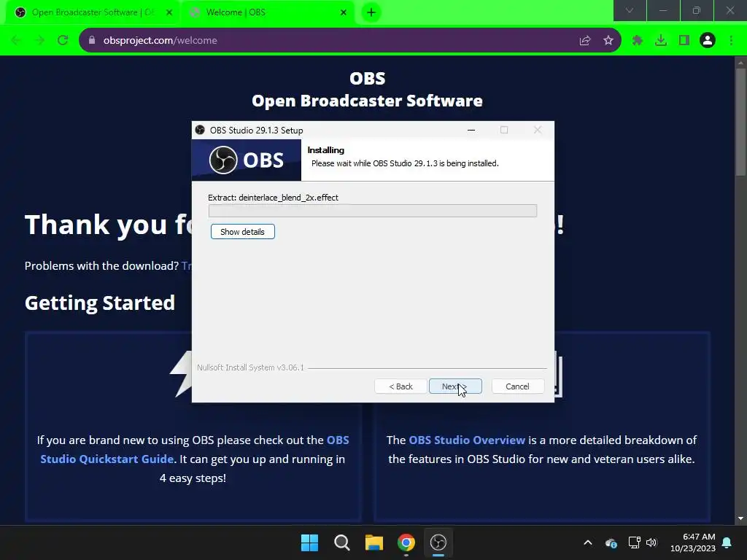747x560 pixels.
Task: Open the OBS Studio Quickstart Guide link
Action: [x=194, y=449]
